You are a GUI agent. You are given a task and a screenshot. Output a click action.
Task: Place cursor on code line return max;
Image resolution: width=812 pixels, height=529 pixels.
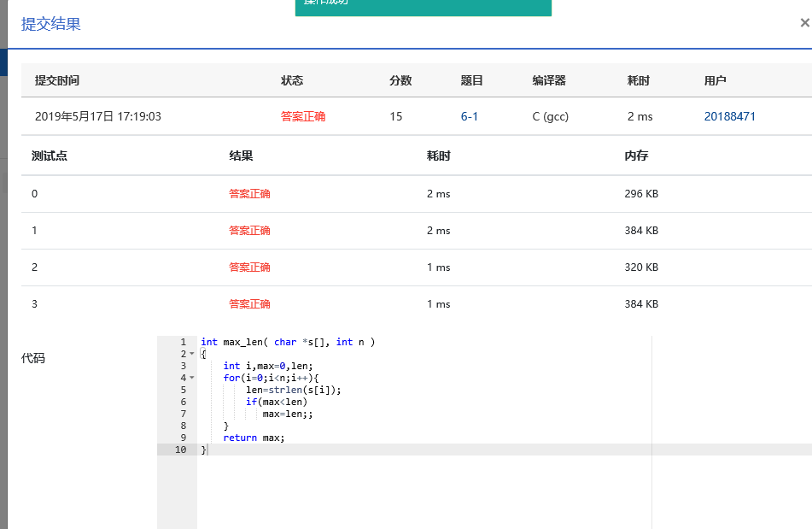[x=254, y=438]
